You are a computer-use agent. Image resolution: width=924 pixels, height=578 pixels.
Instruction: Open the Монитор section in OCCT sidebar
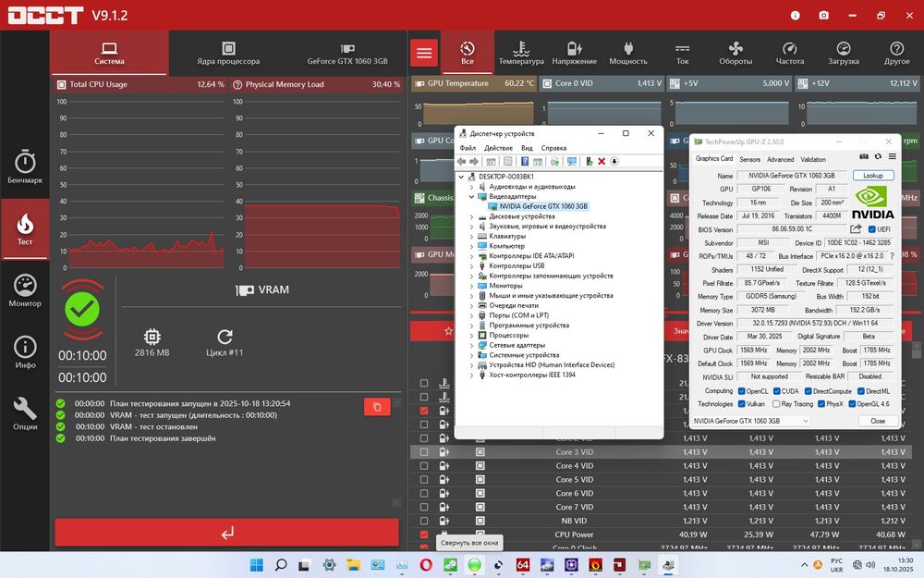click(25, 290)
